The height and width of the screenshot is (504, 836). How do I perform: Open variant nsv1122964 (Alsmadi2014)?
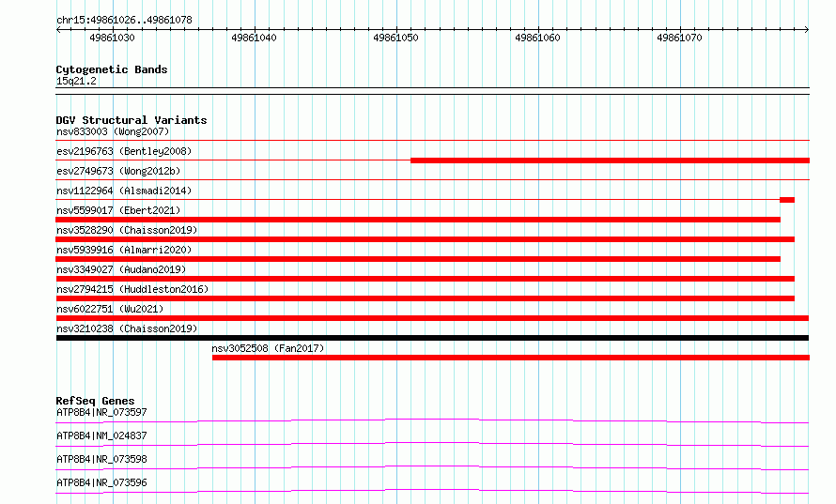point(124,191)
